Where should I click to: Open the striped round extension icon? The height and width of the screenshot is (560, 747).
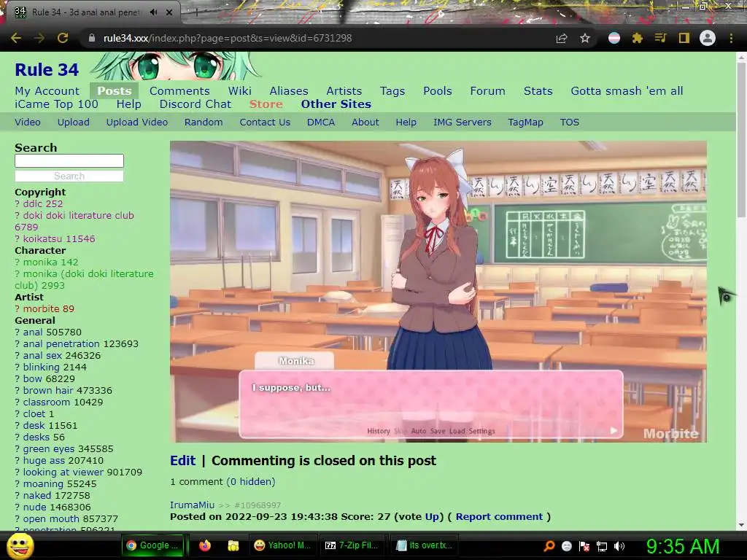click(614, 38)
